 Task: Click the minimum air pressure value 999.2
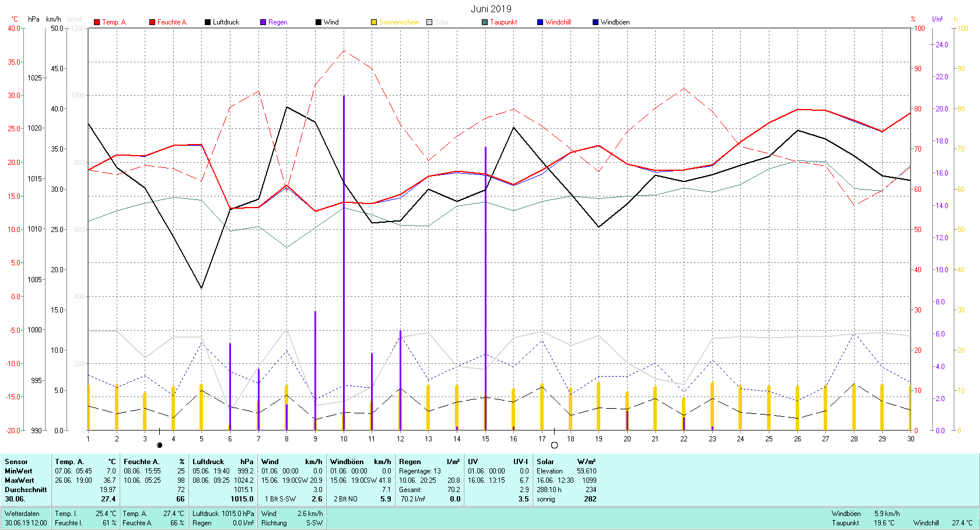point(245,471)
